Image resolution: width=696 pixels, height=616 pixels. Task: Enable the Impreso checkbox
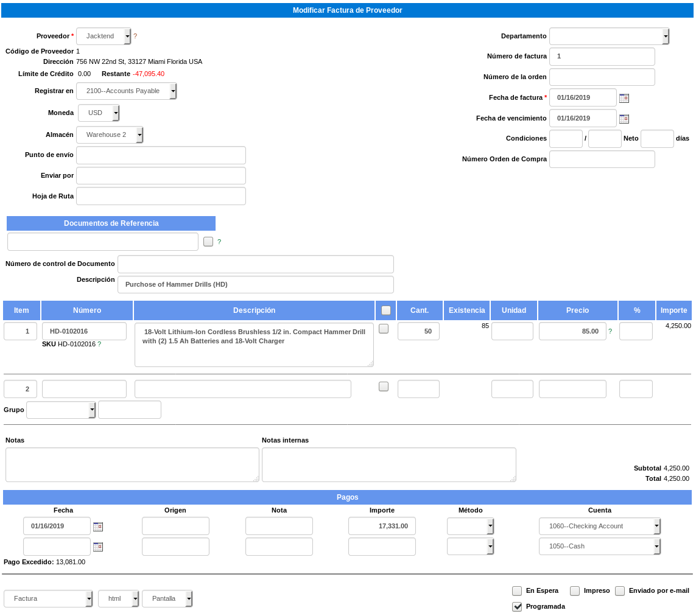point(575,590)
